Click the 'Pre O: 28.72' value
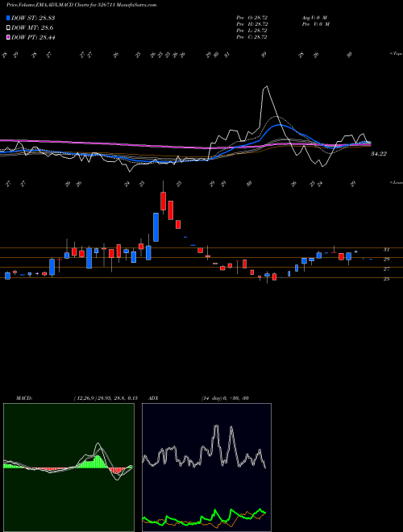Screen dimensions: 403x532 (251, 17)
